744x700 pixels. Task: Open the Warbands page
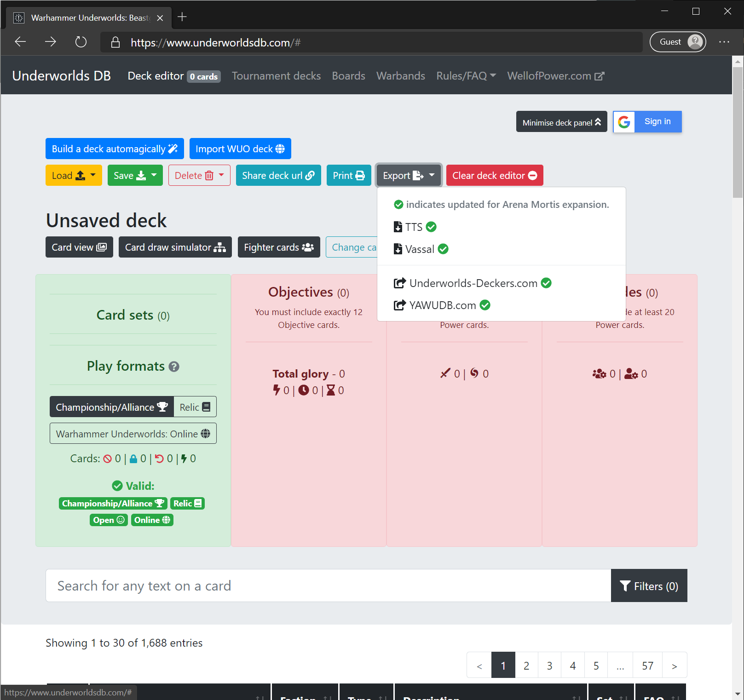click(x=401, y=76)
